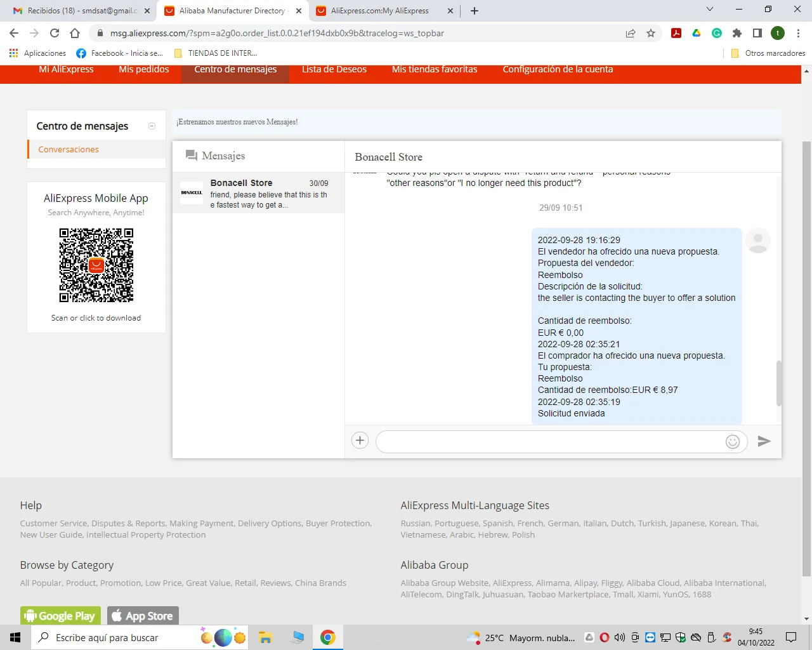Click the AliExpress app QR code
Image resolution: width=812 pixels, height=650 pixels.
point(96,265)
